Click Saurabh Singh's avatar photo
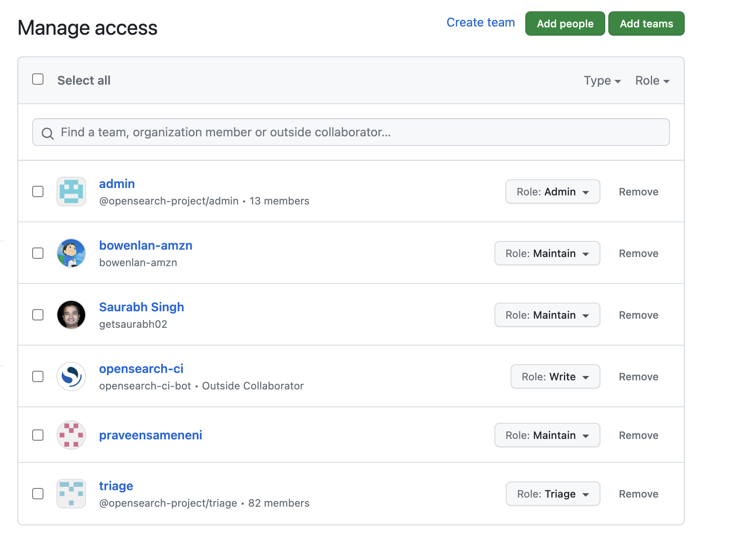 click(x=71, y=315)
